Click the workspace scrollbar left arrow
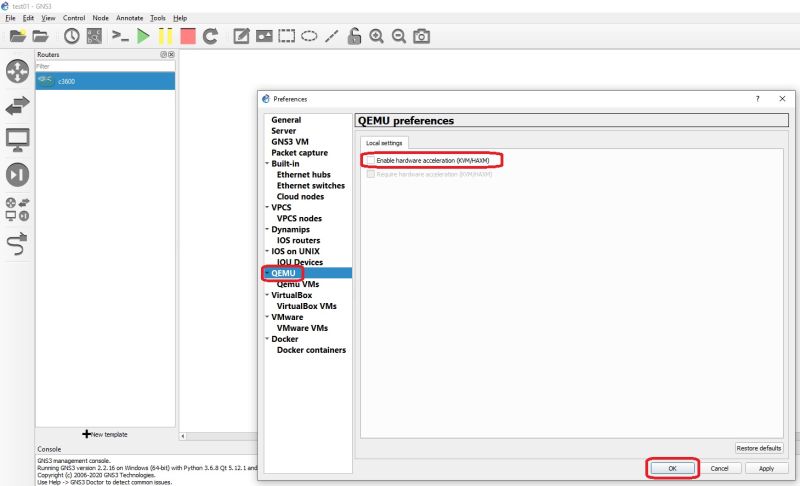800x486 pixels. (183, 436)
